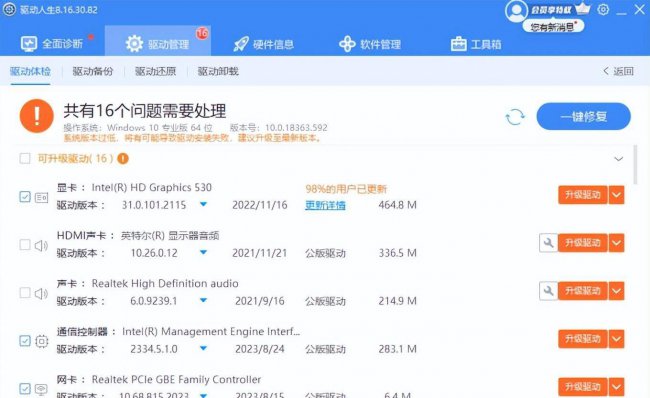This screenshot has width=650, height=398.
Task: Click 返回 to go back
Action: [618, 71]
